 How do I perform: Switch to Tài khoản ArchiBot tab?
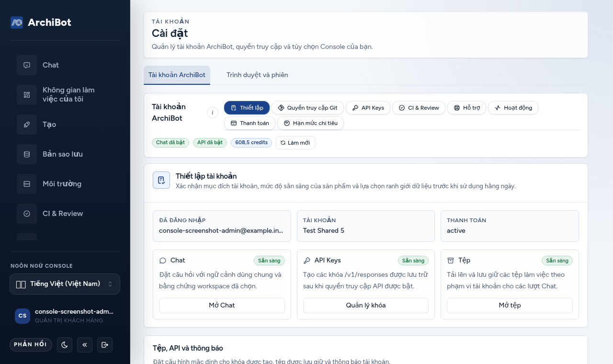click(x=177, y=75)
